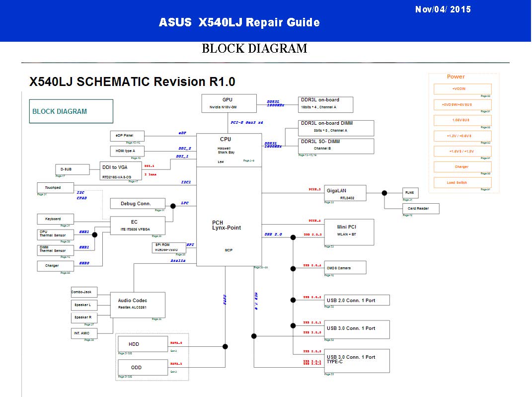
Task: Click the Charger block in Power panel
Action: [462, 167]
